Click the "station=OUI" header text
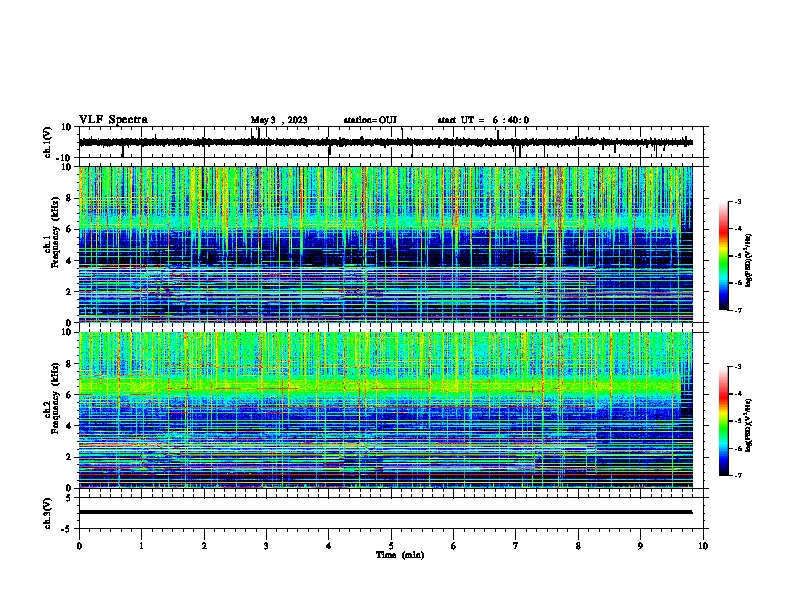The height and width of the screenshot is (612, 792). pyautogui.click(x=370, y=120)
